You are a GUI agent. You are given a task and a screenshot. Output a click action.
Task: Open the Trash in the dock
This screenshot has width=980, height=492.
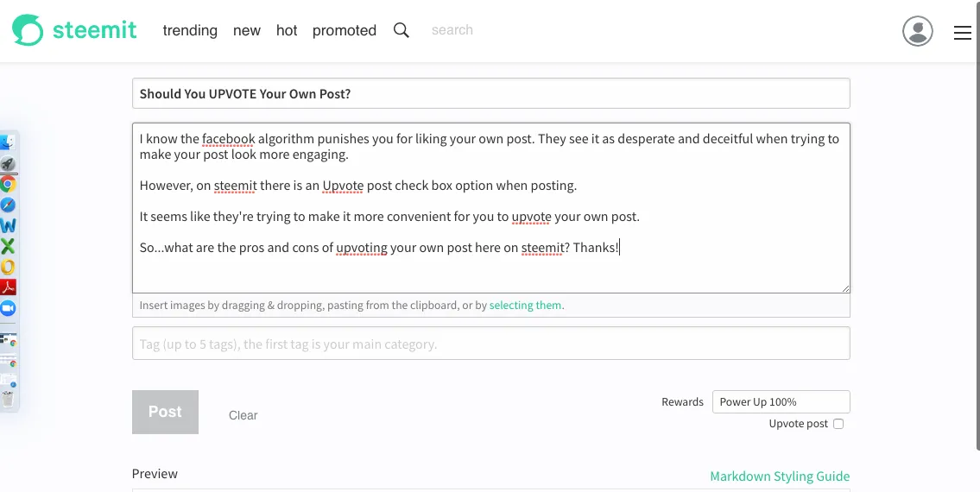[x=8, y=398]
